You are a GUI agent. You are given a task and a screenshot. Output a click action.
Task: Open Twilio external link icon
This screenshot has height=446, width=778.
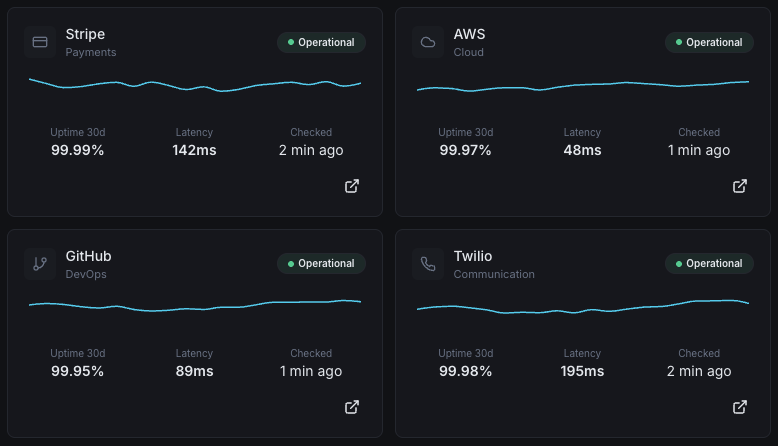click(740, 407)
